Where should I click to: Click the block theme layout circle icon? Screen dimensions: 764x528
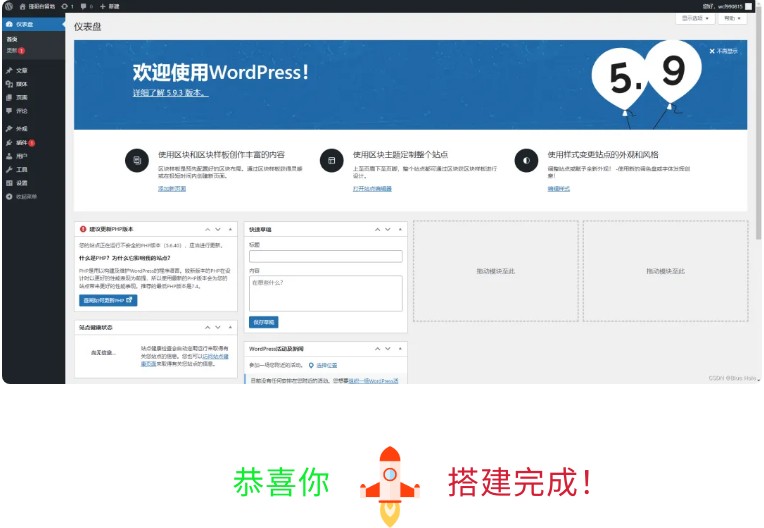tap(332, 160)
